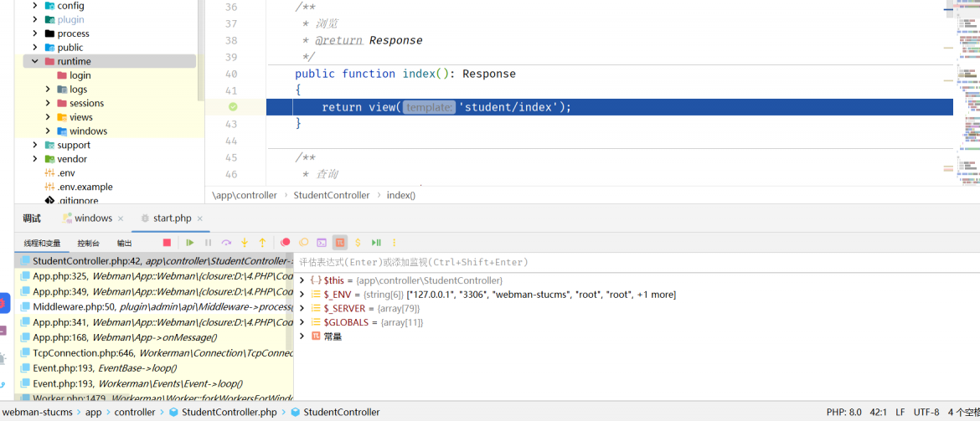Click StudentController.php class icon in status bar
This screenshot has height=421, width=980.
(x=173, y=413)
